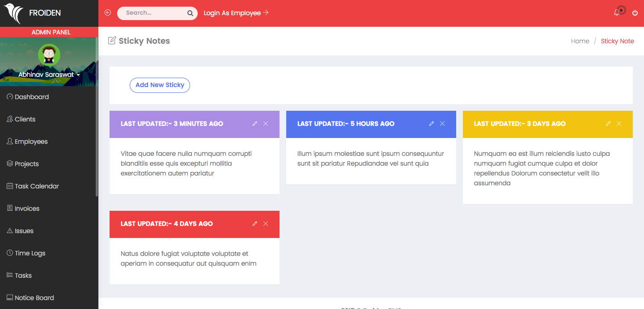Image resolution: width=644 pixels, height=309 pixels.
Task: Edit the red 4 days ago sticky note
Action: pos(255,224)
